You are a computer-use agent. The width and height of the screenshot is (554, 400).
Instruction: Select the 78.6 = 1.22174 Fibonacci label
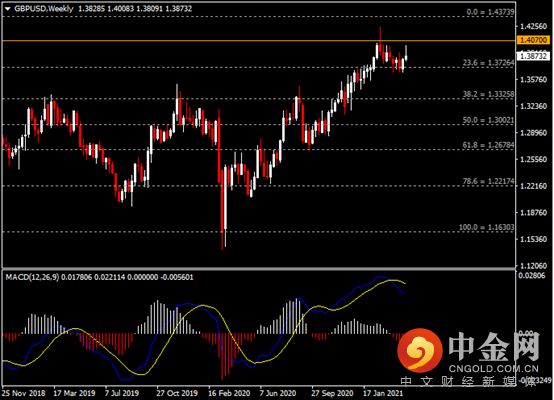[x=488, y=181]
